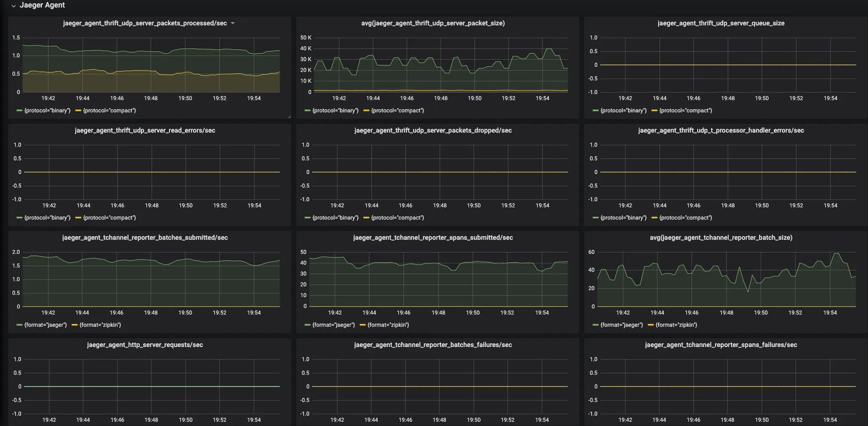868x426 pixels.
Task: Click the 19:50 time label in spans_submitted graph
Action: tap(473, 313)
